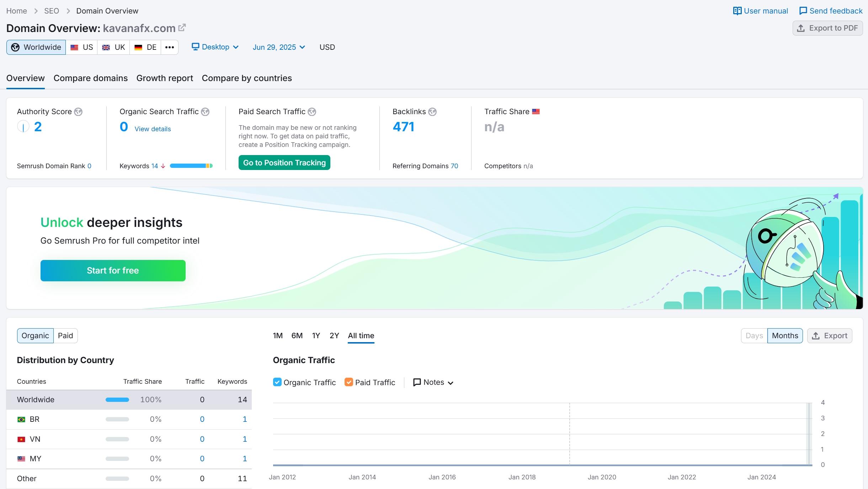
Task: Open the Jun 29, 2025 date dropdown
Action: point(279,47)
